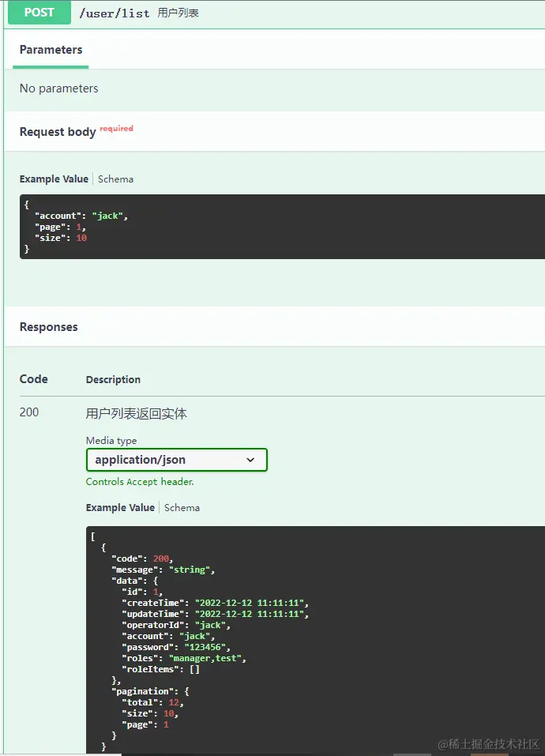This screenshot has height=756, width=545.
Task: Select the Parameters tab
Action: coord(51,50)
